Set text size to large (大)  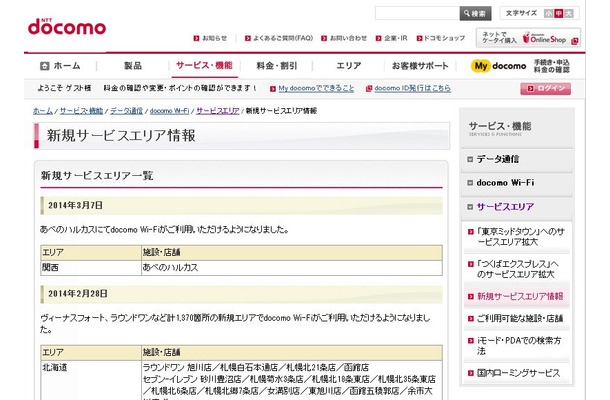pos(569,13)
